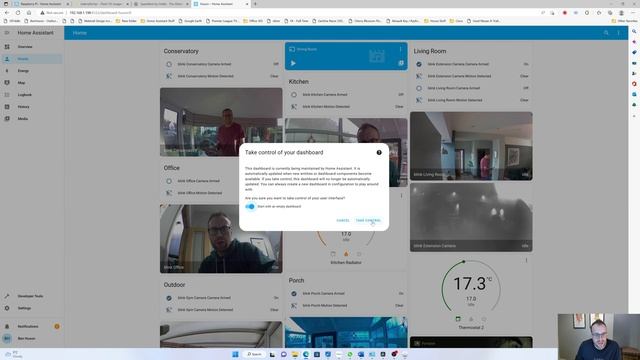640x360 pixels.
Task: Open Blink Gym Camera Motion Detected entity
Action: 221,310
